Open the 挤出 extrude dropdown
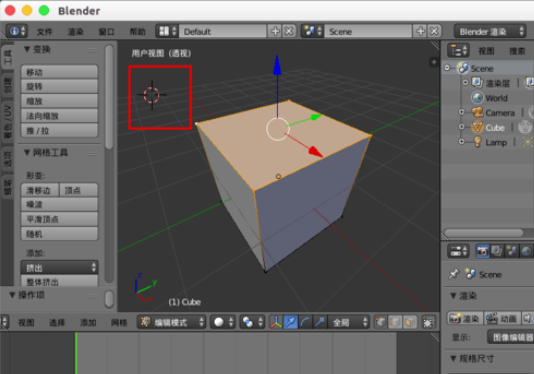Image resolution: width=534 pixels, height=374 pixels. coord(59,268)
